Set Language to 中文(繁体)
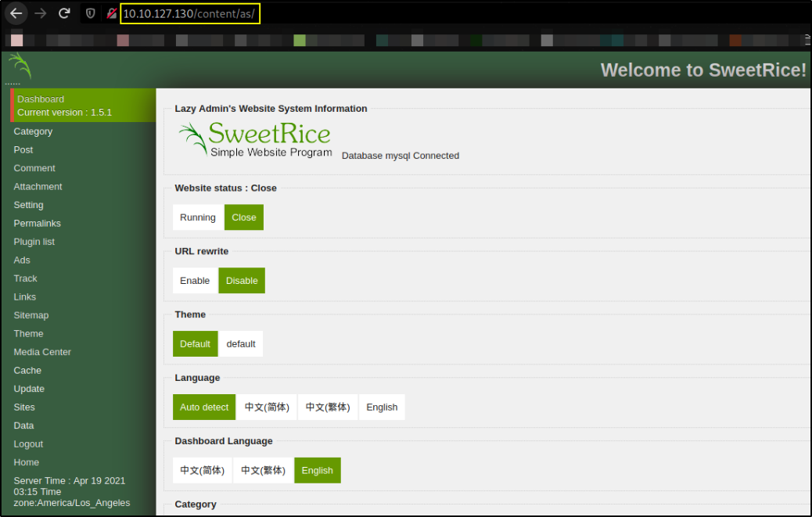The height and width of the screenshot is (517, 812). (x=328, y=407)
